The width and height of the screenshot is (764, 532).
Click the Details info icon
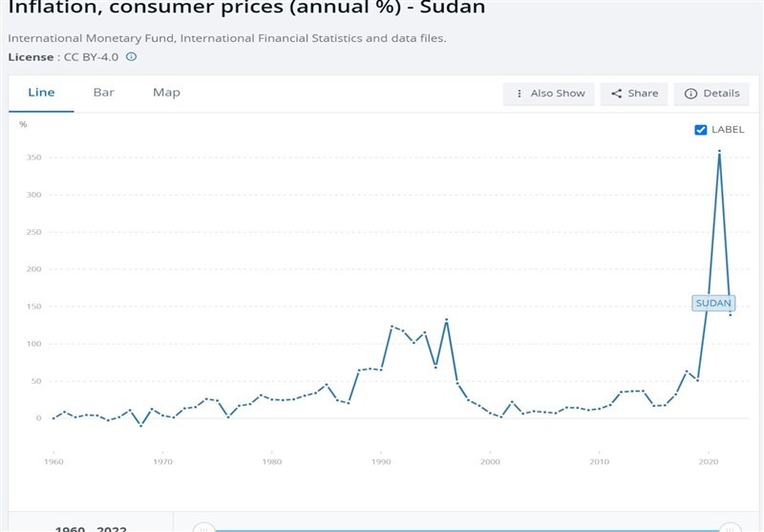690,94
